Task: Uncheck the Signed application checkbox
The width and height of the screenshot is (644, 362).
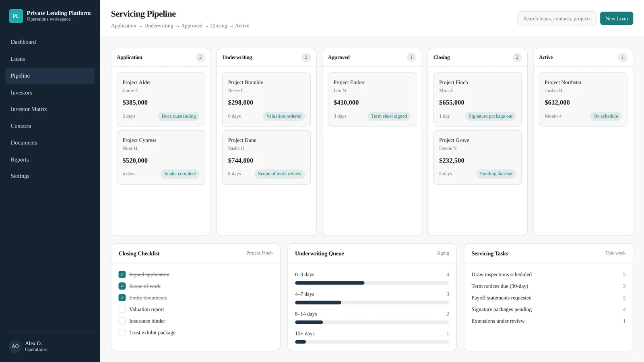Action: click(122, 274)
